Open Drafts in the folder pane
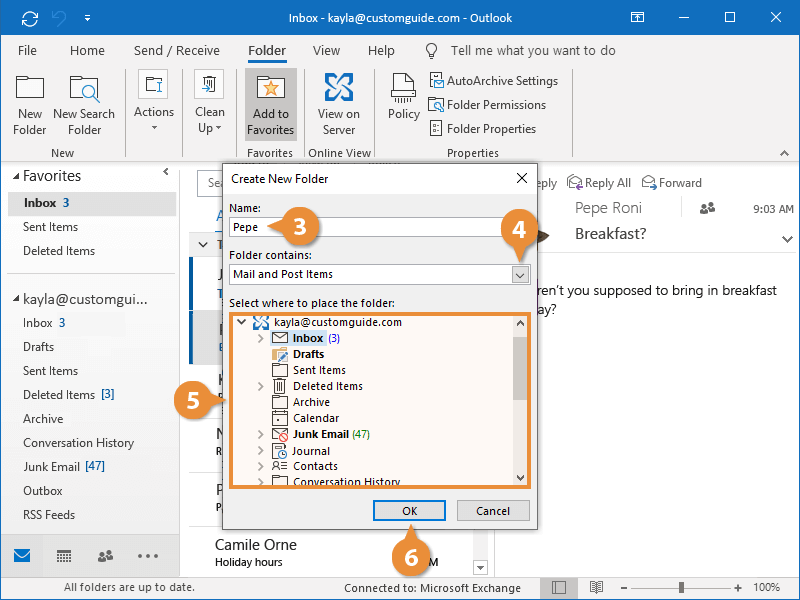Viewport: 800px width, 600px height. [x=38, y=347]
